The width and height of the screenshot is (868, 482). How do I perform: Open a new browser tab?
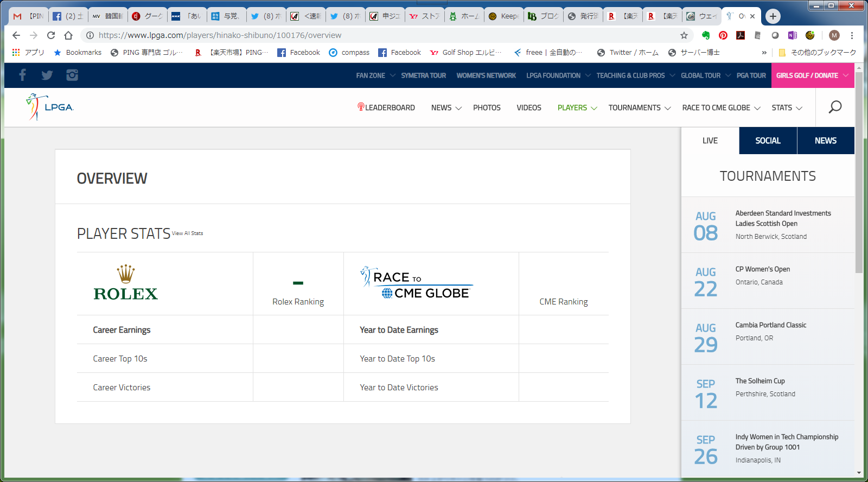(773, 16)
